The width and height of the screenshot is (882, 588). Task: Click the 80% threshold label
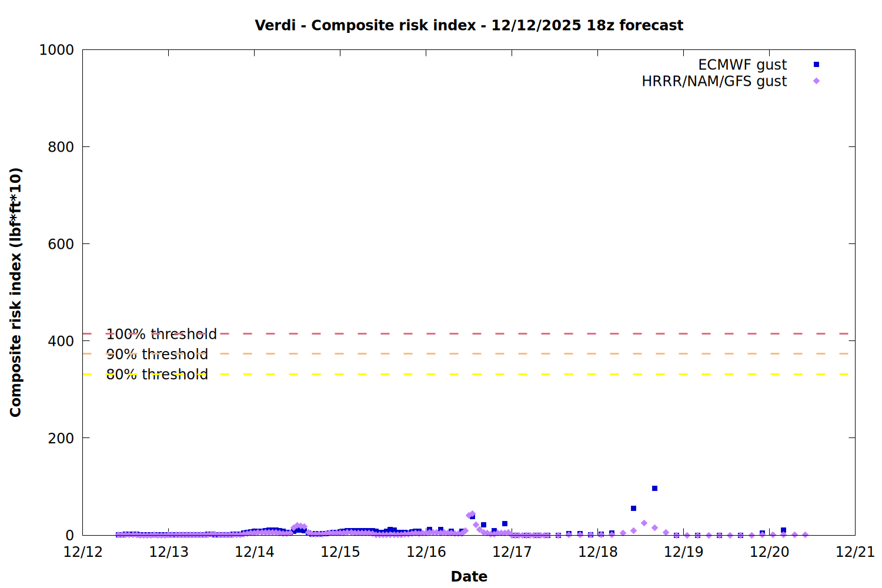[157, 375]
